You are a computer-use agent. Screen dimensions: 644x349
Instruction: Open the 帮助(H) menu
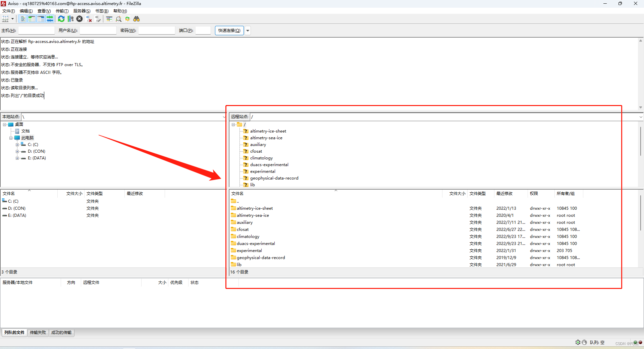120,11
